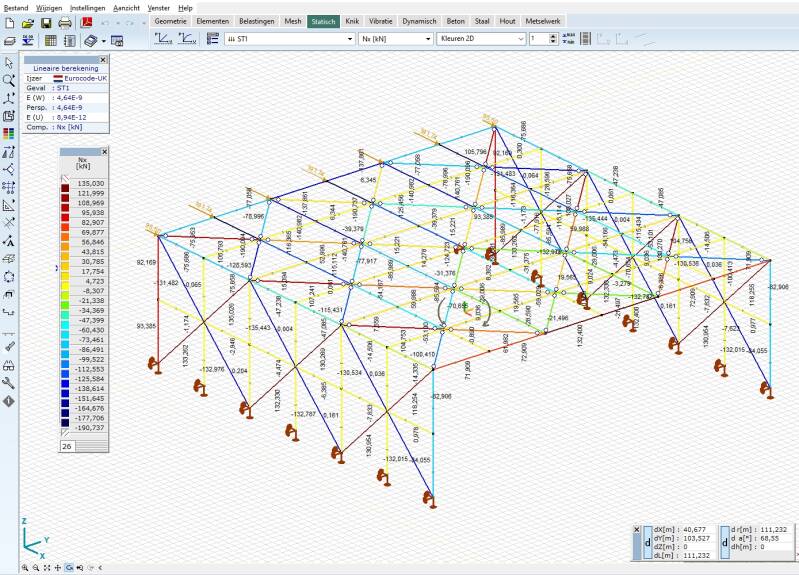The width and height of the screenshot is (799, 575).
Task: Click the calculator compute icon in the toolbar
Action: (x=92, y=40)
